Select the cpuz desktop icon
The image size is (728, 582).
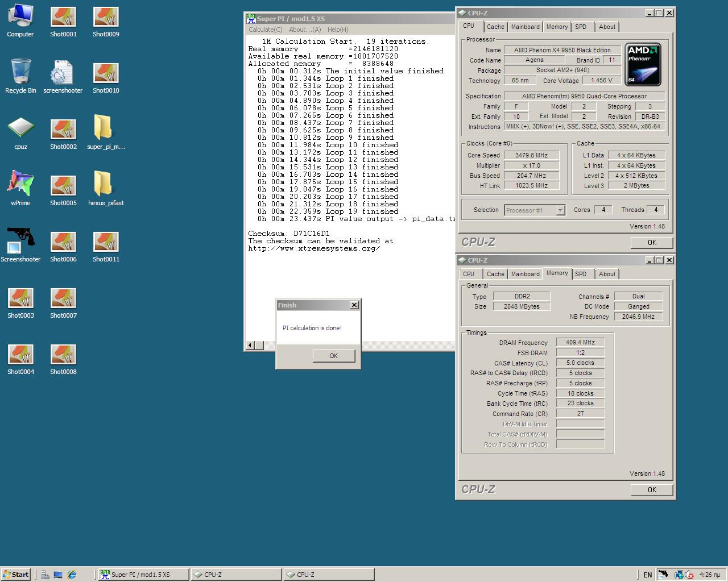point(20,134)
